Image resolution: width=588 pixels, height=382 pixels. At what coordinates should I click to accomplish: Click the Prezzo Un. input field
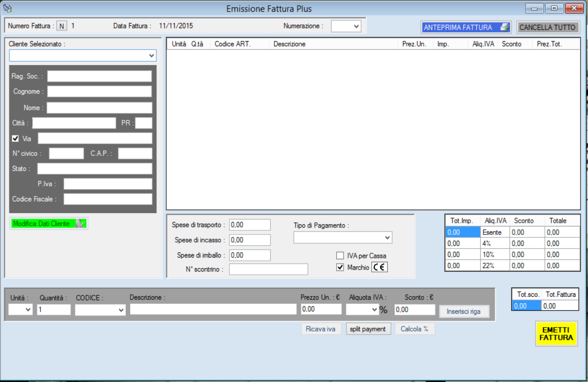coord(321,309)
